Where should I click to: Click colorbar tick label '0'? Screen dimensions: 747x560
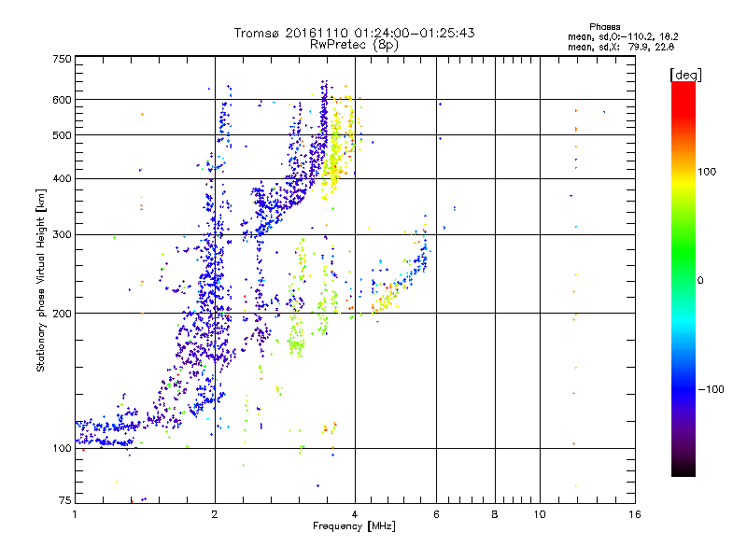(699, 280)
